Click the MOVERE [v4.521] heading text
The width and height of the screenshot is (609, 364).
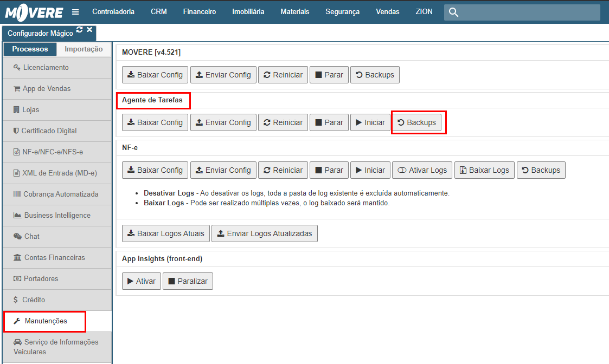151,53
